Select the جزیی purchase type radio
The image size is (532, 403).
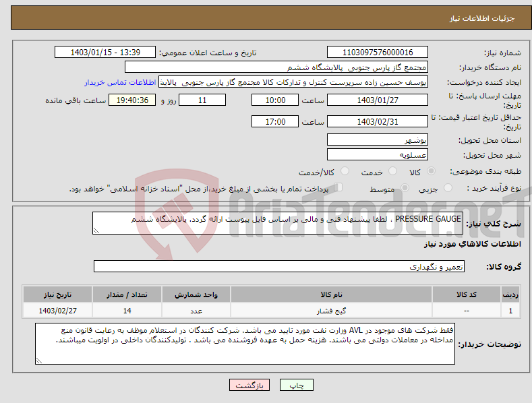click(x=448, y=188)
